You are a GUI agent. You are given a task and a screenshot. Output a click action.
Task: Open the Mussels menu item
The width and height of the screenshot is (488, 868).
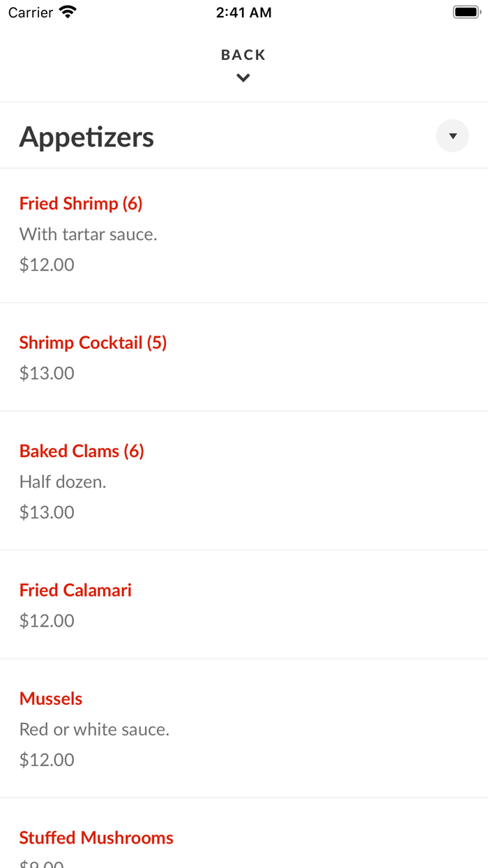coord(51,699)
